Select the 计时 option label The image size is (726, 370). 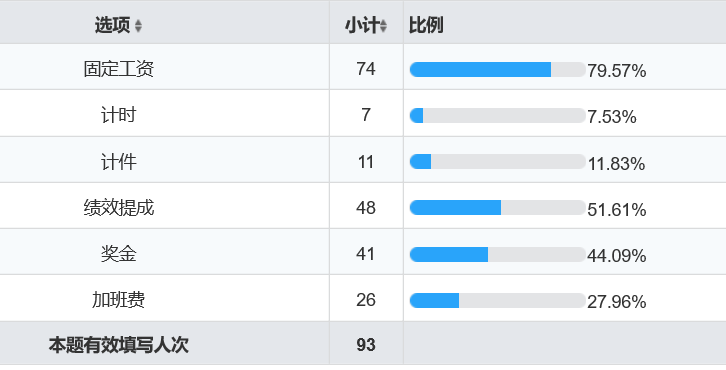click(x=119, y=115)
